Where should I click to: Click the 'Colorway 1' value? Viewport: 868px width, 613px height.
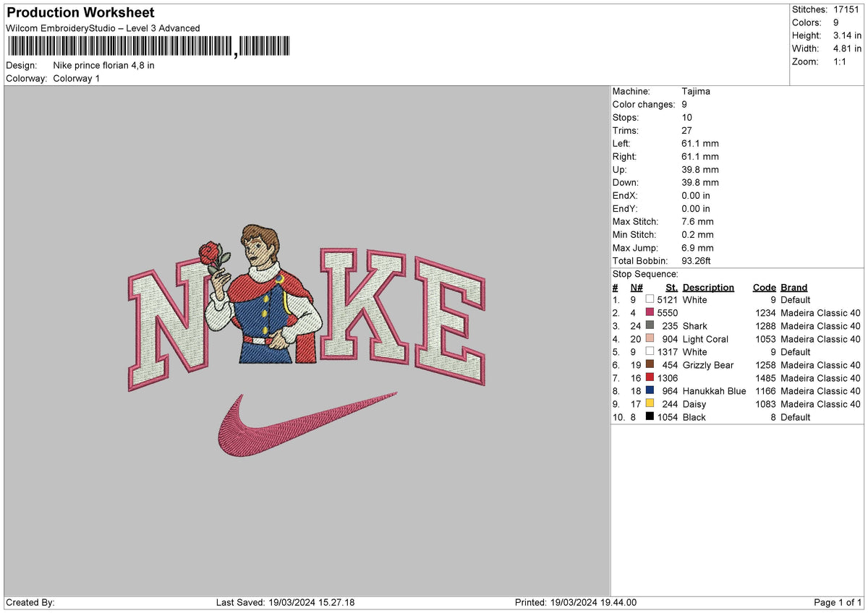coord(77,78)
